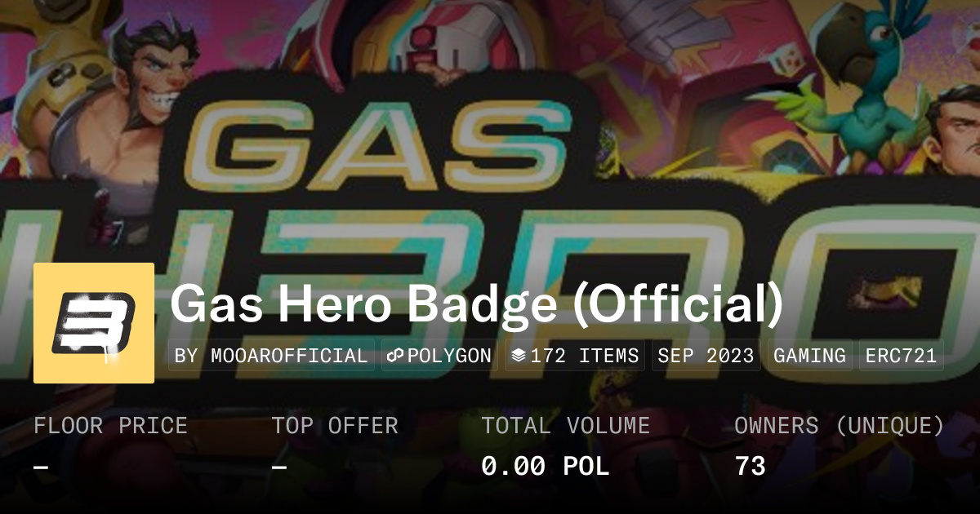Click the TOP OFFER label
Screen dimensions: 980x514
(x=335, y=426)
